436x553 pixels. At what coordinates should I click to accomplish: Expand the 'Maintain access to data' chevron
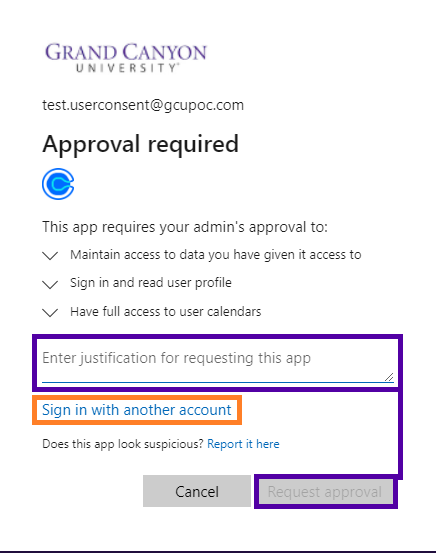[x=50, y=255]
